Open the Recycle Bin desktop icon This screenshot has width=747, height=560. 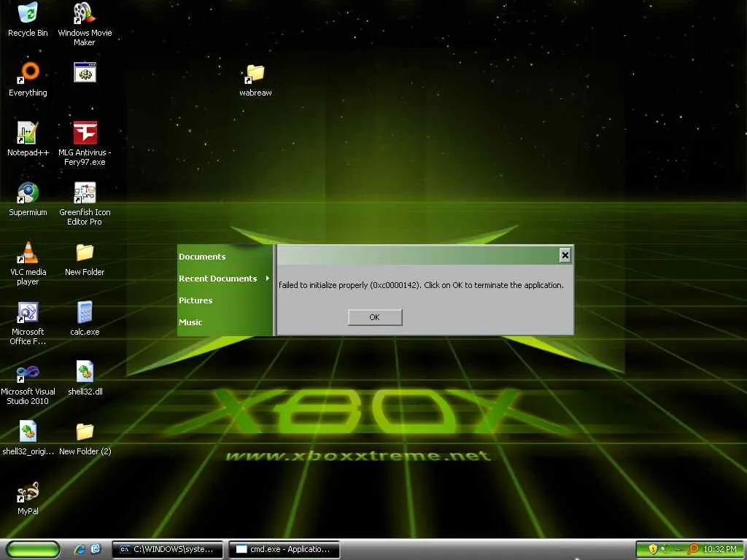[28, 20]
